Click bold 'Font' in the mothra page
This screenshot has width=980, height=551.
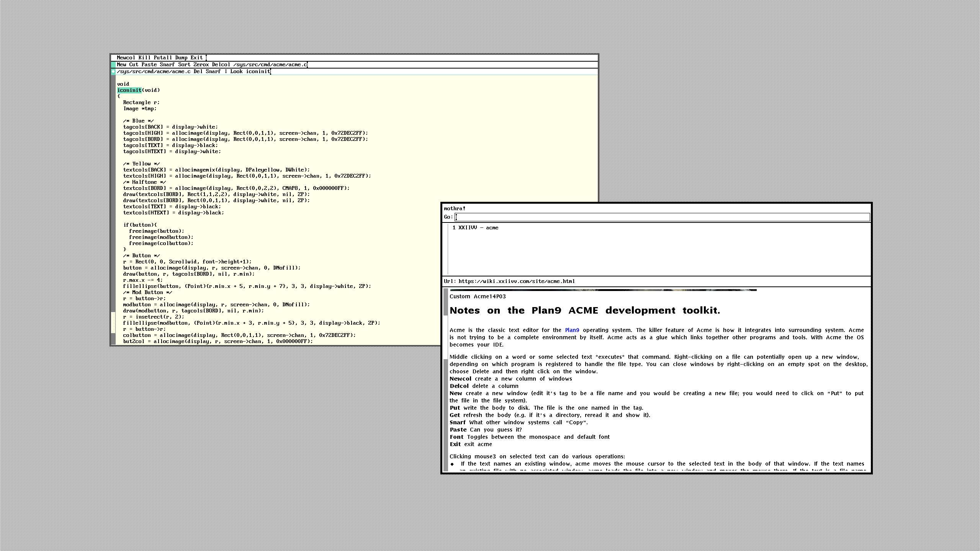coord(456,437)
